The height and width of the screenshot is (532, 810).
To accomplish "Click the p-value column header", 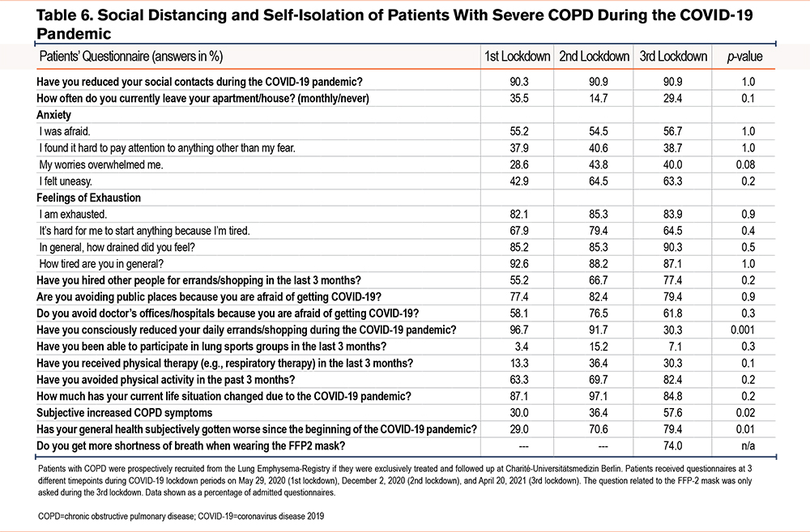I will click(x=744, y=57).
